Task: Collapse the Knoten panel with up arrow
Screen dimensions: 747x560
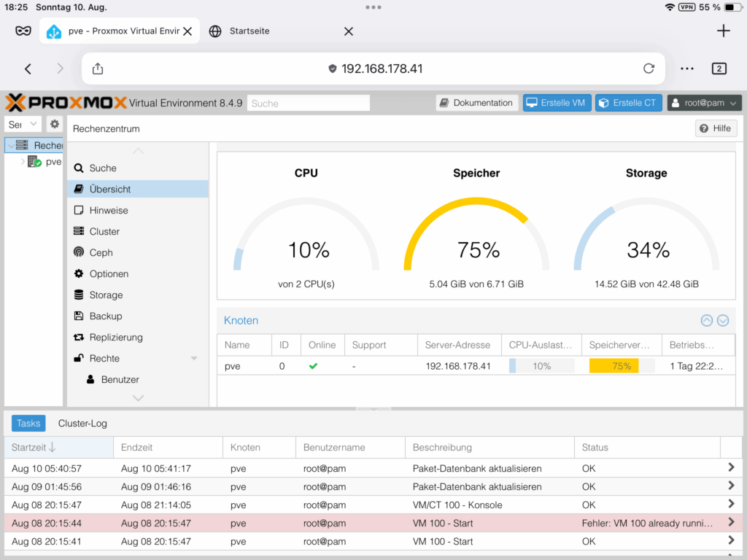Action: point(706,320)
